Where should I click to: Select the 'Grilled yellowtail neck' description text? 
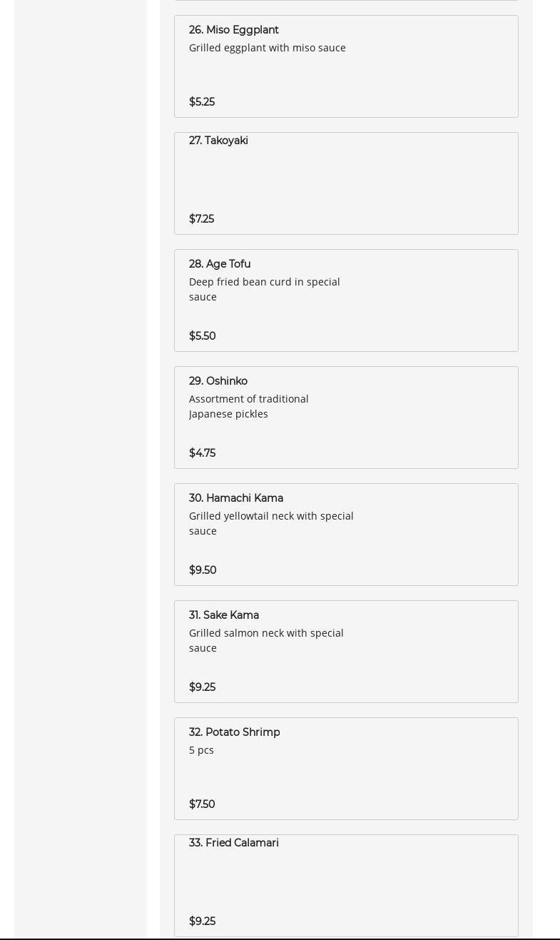(271, 523)
